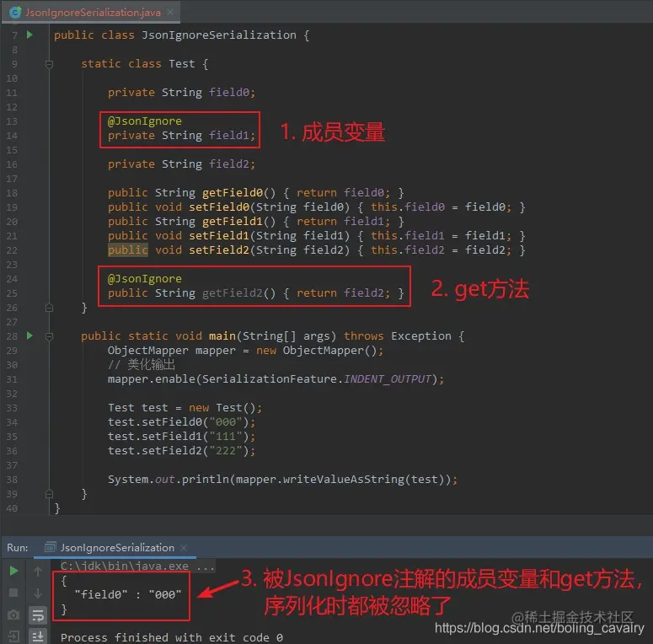Image resolution: width=653 pixels, height=644 pixels.
Task: Click 'throws Exception' on line 28
Action: (398, 336)
